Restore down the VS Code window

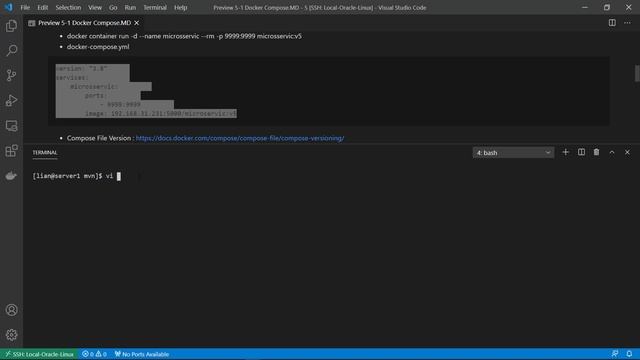pos(607,7)
